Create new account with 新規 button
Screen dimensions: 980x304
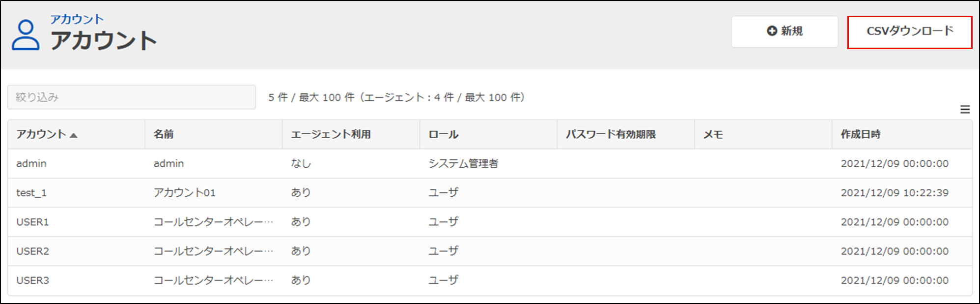pos(784,32)
